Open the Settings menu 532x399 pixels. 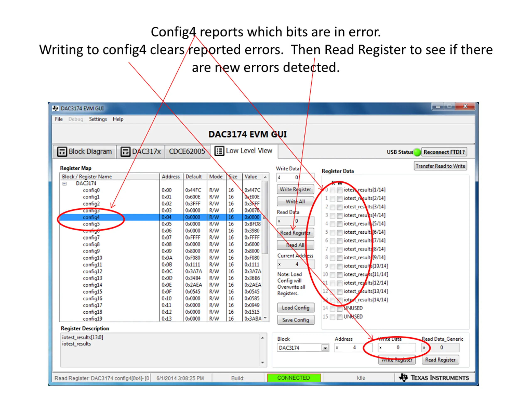tap(98, 119)
